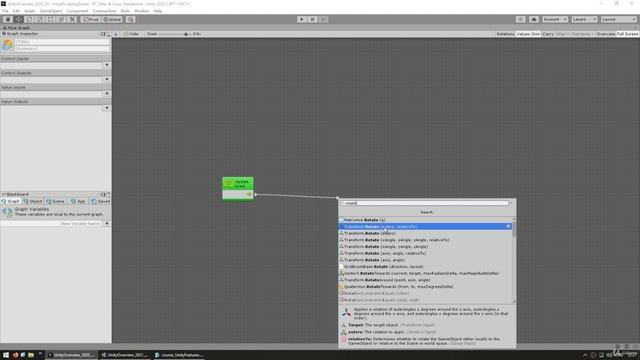Choose Quaternion.RotateTowards option
This screenshot has height=360, width=640.
pyautogui.click(x=424, y=287)
